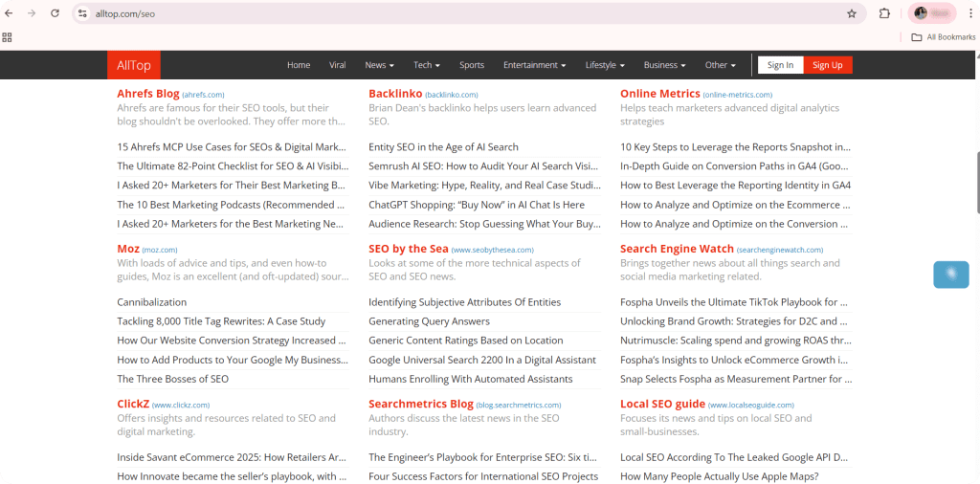Open the www.localseoguide.com source link

(x=751, y=405)
